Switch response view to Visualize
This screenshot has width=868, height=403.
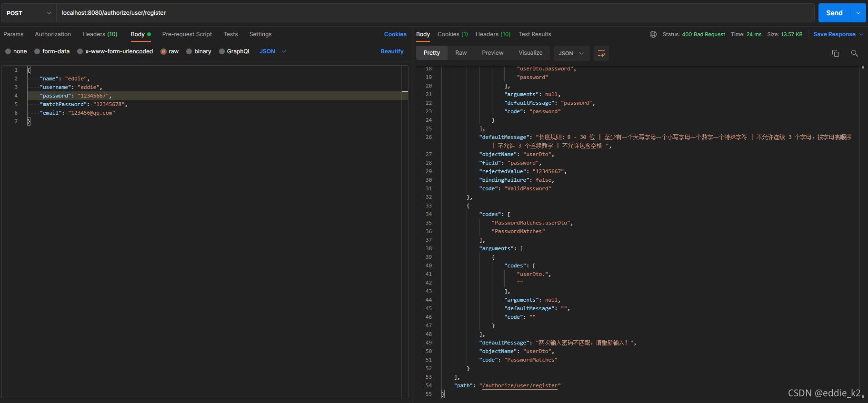530,53
